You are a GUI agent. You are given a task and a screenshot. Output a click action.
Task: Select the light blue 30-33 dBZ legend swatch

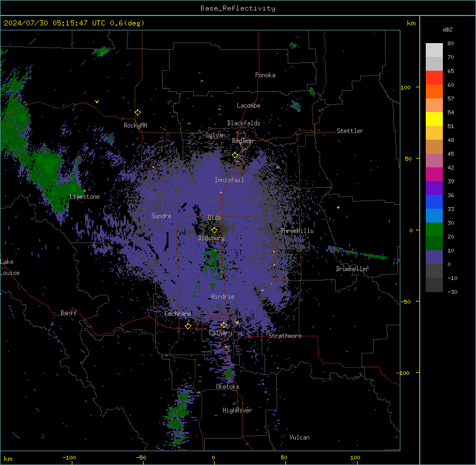[434, 215]
